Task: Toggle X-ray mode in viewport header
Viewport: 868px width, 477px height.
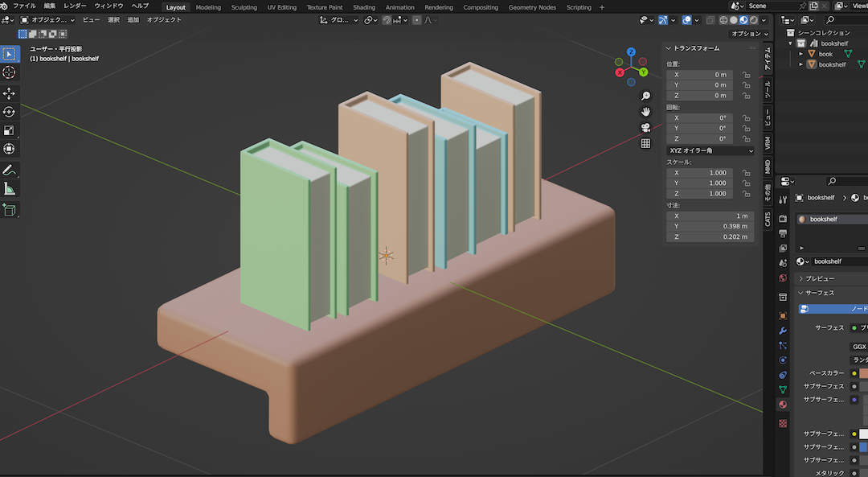Action: [x=710, y=20]
